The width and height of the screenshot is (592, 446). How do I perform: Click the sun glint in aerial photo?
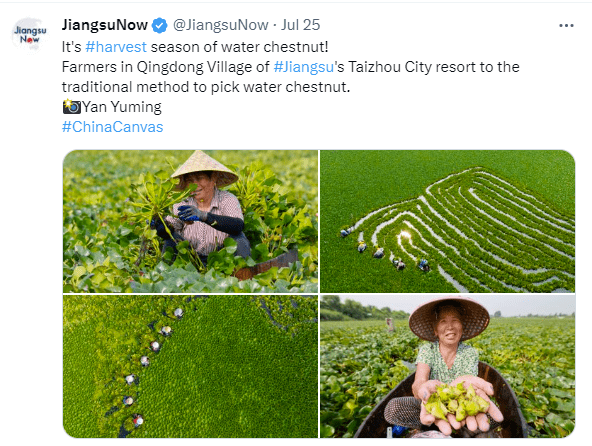tap(404, 236)
